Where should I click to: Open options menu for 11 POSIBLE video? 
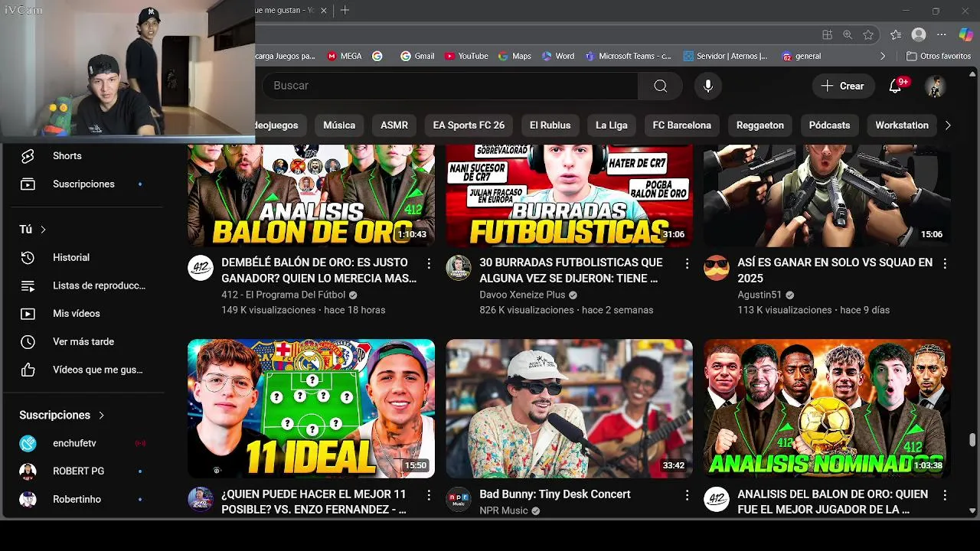429,495
